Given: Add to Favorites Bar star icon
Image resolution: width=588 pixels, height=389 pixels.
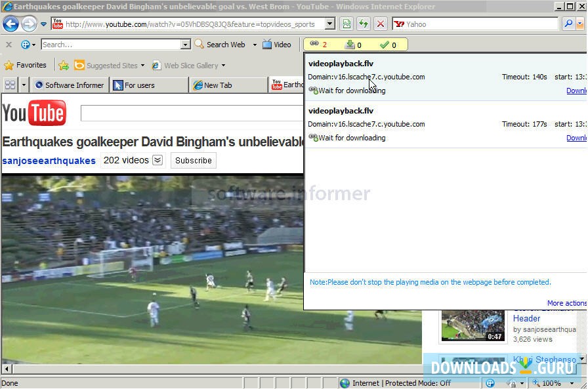Looking at the screenshot, I should pyautogui.click(x=64, y=66).
